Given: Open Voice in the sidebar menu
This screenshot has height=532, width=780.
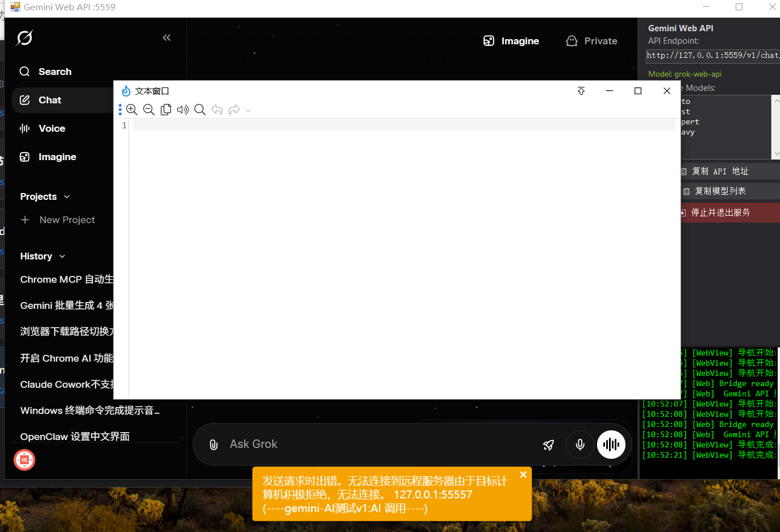Looking at the screenshot, I should 52,128.
